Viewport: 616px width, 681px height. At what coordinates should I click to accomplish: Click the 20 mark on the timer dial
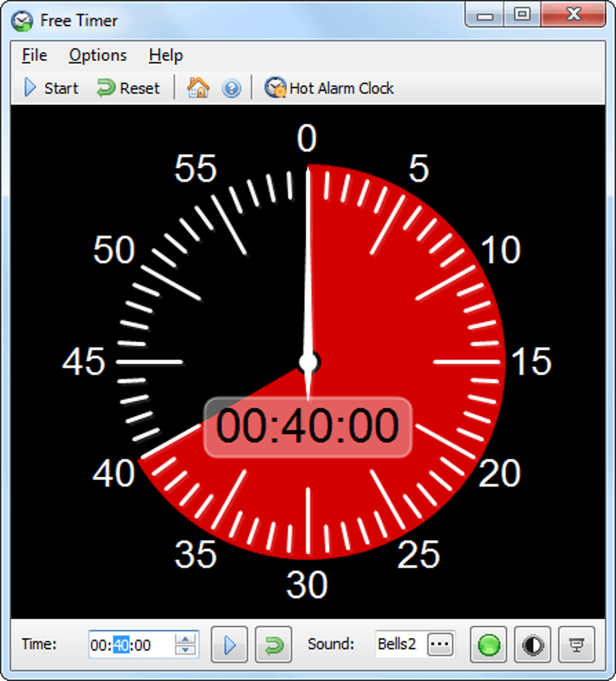coord(499,473)
